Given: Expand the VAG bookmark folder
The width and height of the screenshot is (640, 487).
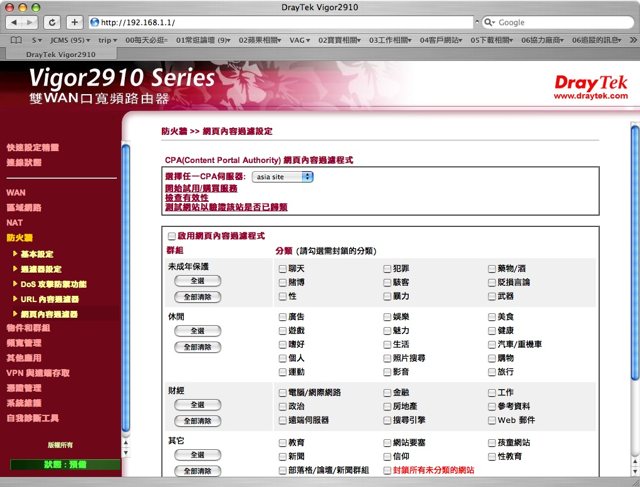Looking at the screenshot, I should coord(300,40).
